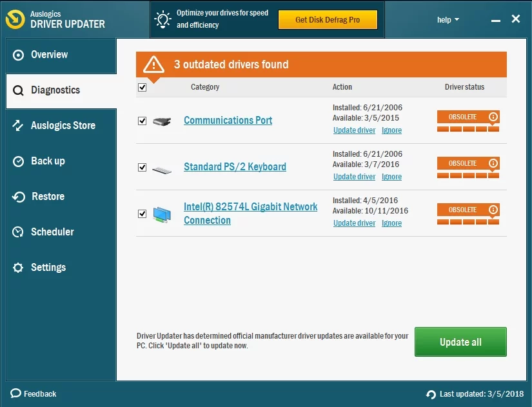This screenshot has height=407, width=532.
Task: Click the Keyboard obsolete status severity bar
Action: pyautogui.click(x=468, y=175)
